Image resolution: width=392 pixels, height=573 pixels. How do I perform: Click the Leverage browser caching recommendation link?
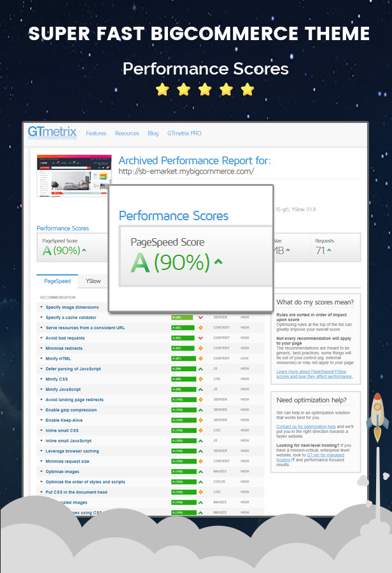(x=72, y=451)
